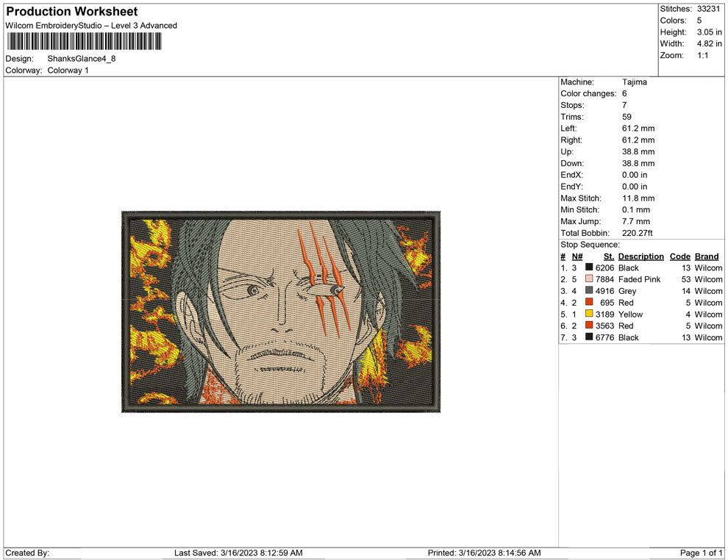Click the 'Description' column header
The image size is (728, 560).
tap(640, 256)
